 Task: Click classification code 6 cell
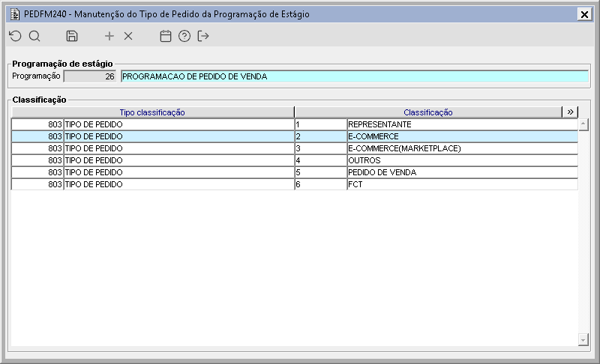(321, 184)
